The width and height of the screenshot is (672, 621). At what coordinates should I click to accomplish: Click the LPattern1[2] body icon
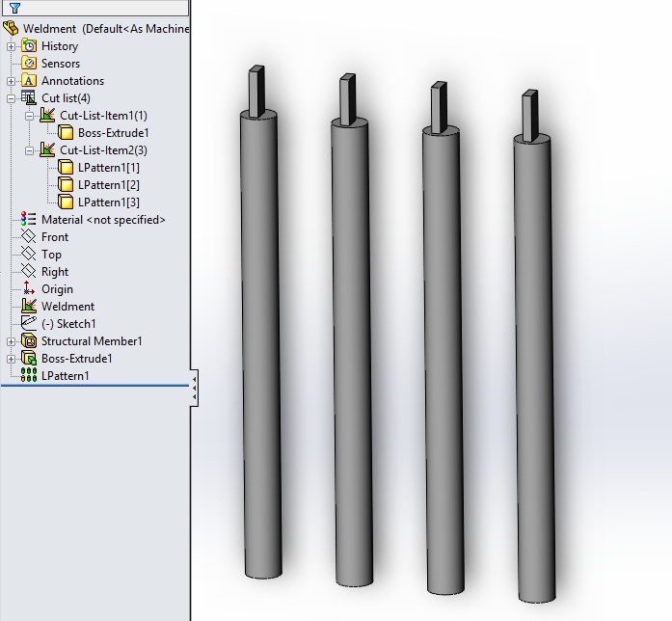point(66,185)
